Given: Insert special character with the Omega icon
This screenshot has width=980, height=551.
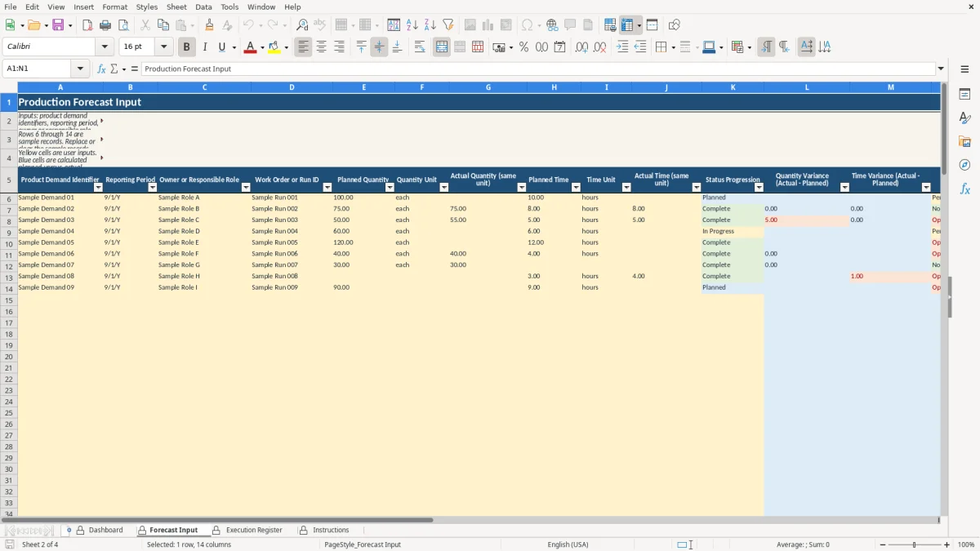Looking at the screenshot, I should [527, 25].
